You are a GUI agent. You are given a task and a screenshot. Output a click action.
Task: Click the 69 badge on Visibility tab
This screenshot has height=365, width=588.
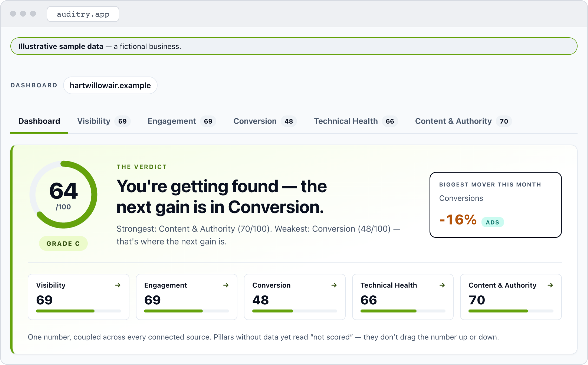[122, 121]
